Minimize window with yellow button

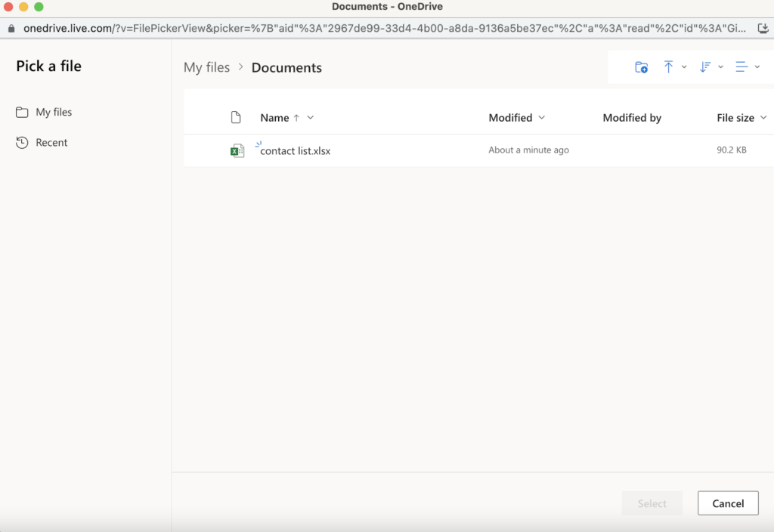pyautogui.click(x=23, y=6)
